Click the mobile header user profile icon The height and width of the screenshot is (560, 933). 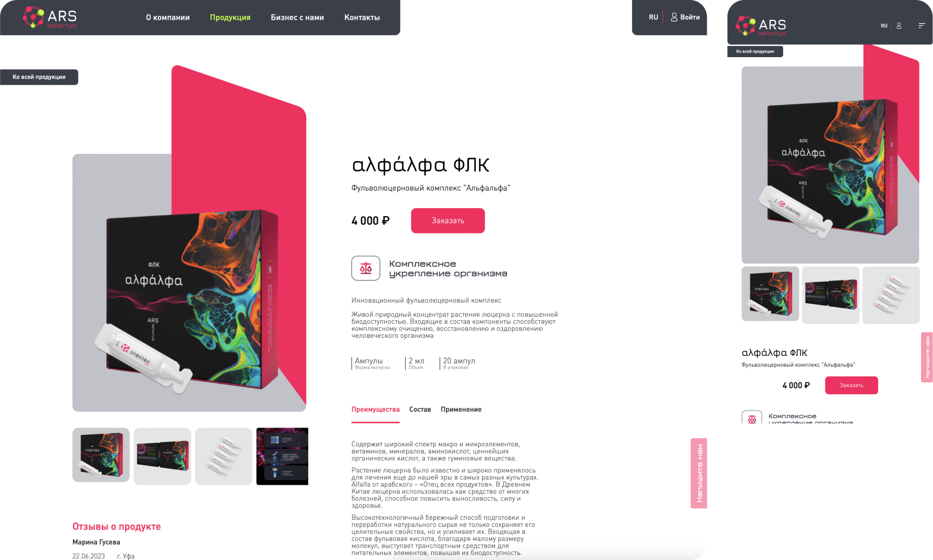[x=899, y=25]
